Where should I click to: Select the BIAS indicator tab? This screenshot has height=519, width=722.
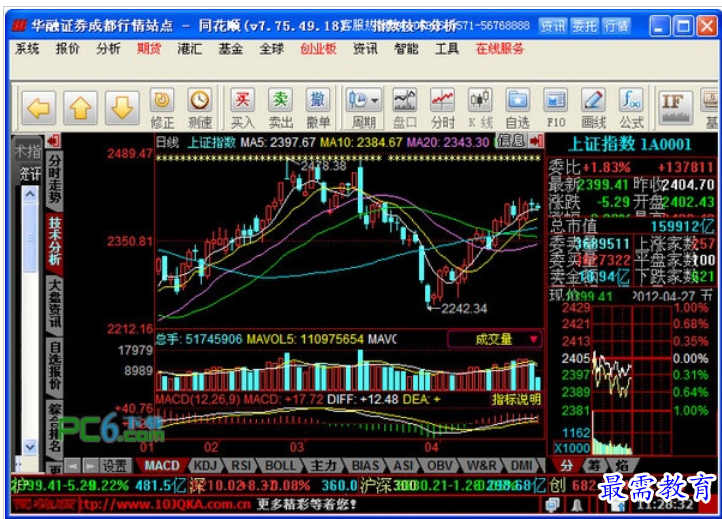point(365,466)
